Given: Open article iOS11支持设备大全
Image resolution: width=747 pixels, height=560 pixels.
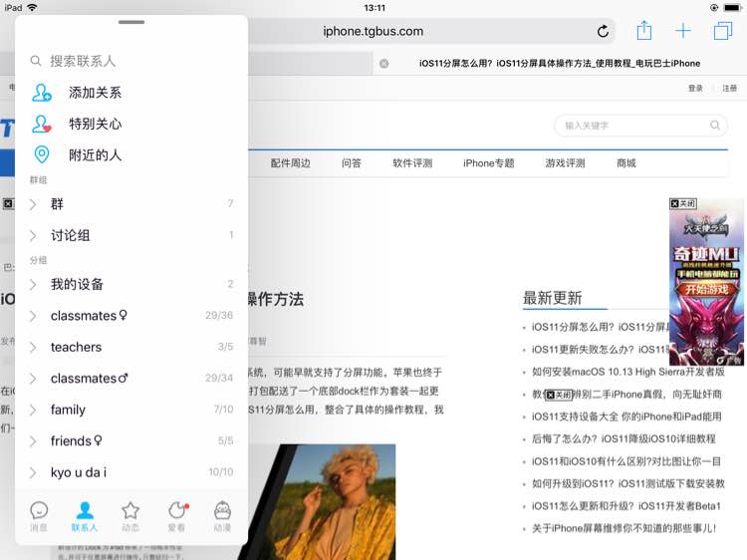Looking at the screenshot, I should pos(626,417).
